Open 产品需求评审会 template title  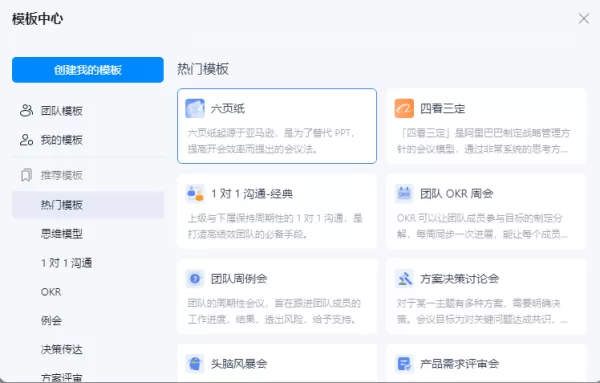point(459,363)
